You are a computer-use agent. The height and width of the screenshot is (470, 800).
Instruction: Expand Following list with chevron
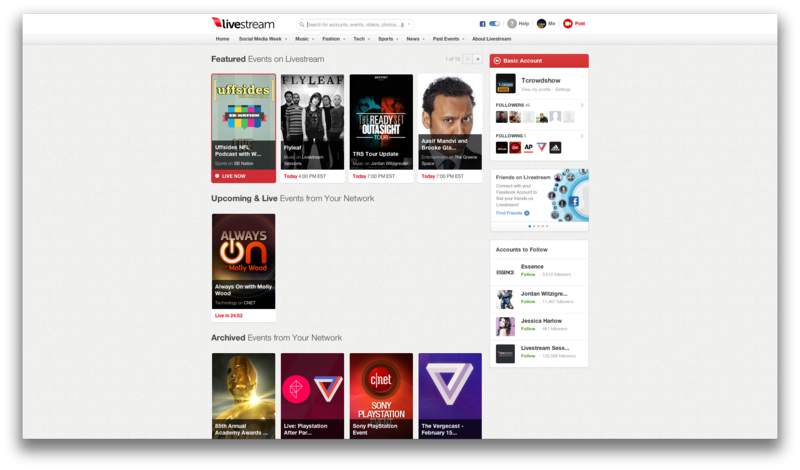click(582, 136)
